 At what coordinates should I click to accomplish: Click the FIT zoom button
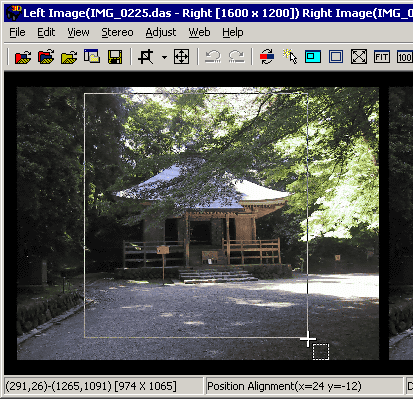(x=382, y=57)
